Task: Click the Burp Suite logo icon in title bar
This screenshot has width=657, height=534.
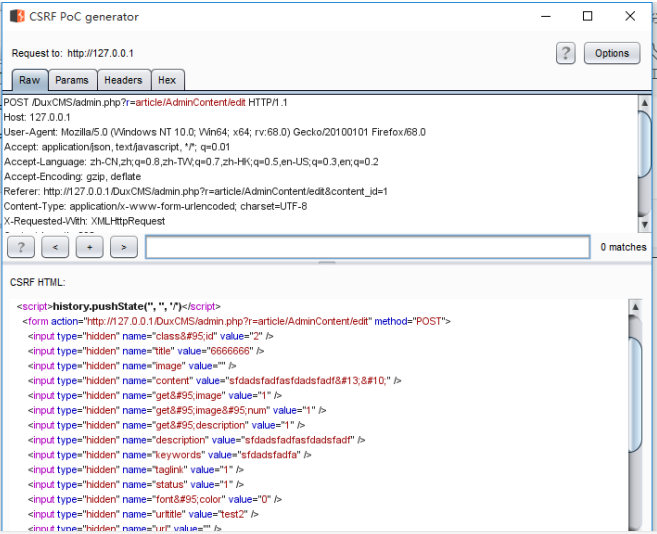Action: (x=17, y=16)
